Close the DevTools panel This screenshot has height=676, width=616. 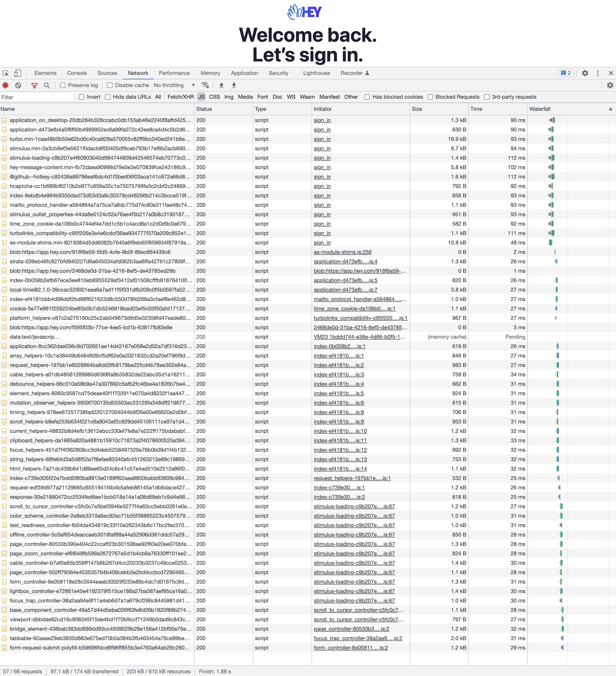(611, 73)
